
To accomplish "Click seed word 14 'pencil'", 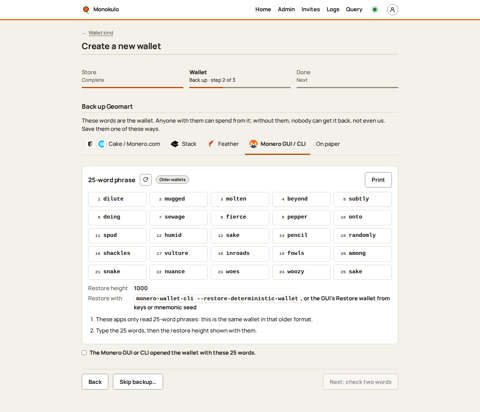I will coord(301,235).
